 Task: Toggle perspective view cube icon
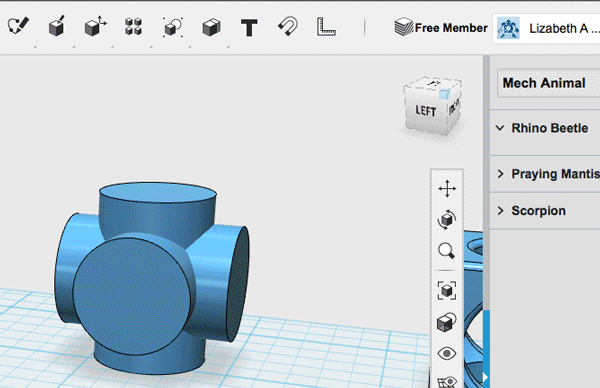[447, 322]
